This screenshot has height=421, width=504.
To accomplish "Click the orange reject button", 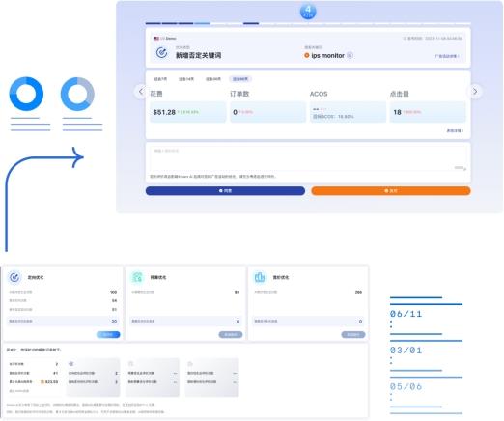I will [391, 191].
